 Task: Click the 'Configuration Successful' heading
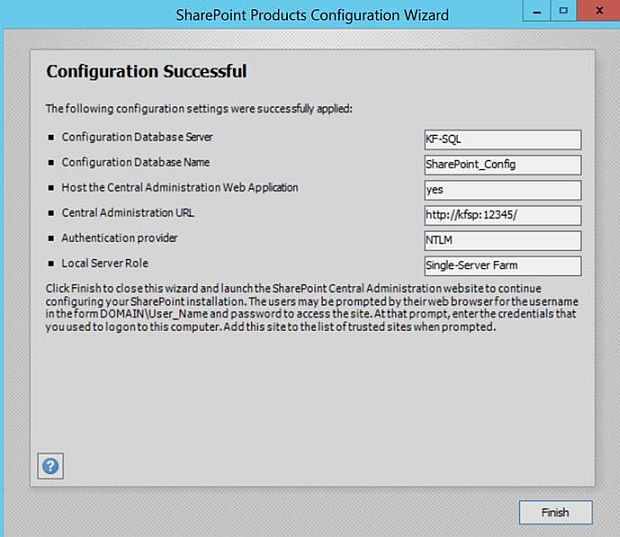tap(146, 72)
